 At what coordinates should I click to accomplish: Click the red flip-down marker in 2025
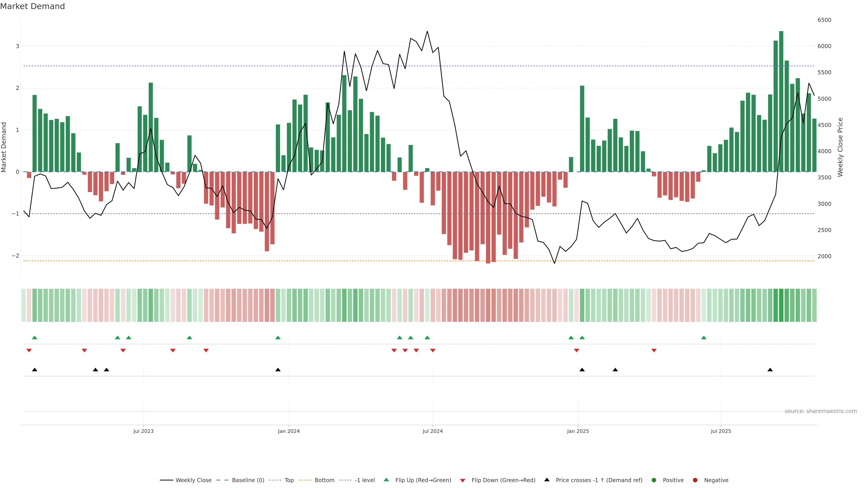[x=654, y=351]
